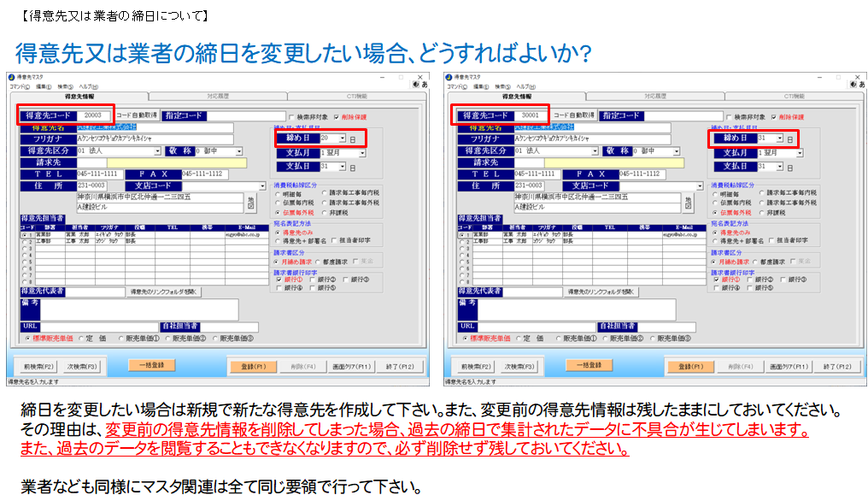Check 検索非対象 checkbox in left window
Viewport: 868px width, 501px height.
291,117
